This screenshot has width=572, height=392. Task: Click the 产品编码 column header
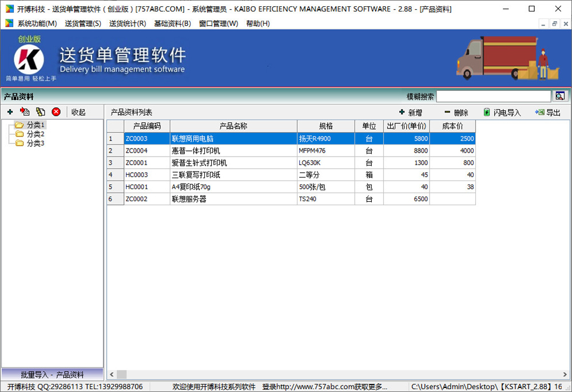[147, 126]
